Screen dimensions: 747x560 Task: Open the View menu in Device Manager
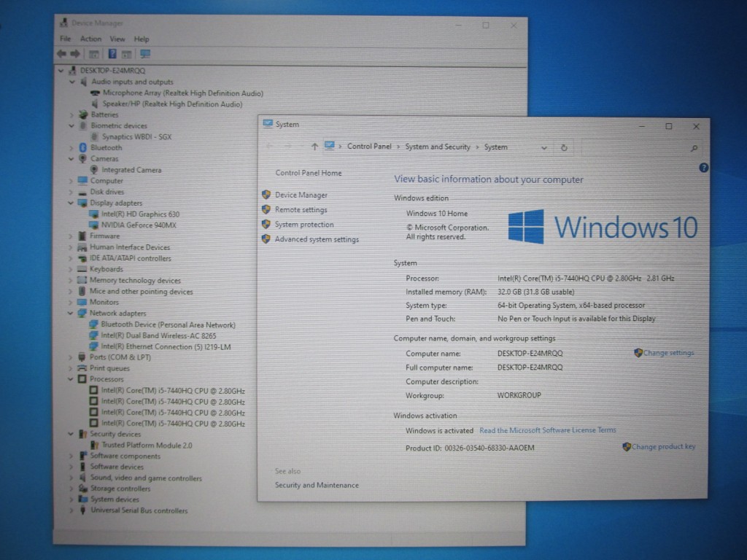[117, 39]
